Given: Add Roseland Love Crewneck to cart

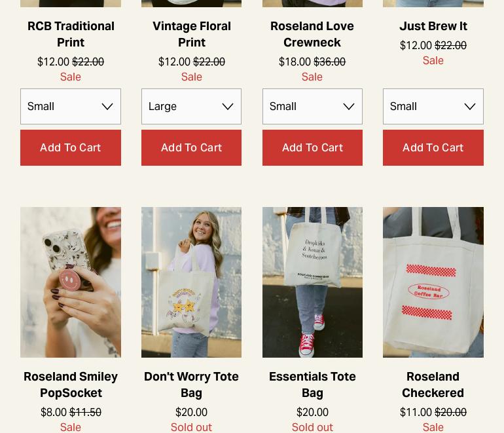Looking at the screenshot, I should 312,147.
